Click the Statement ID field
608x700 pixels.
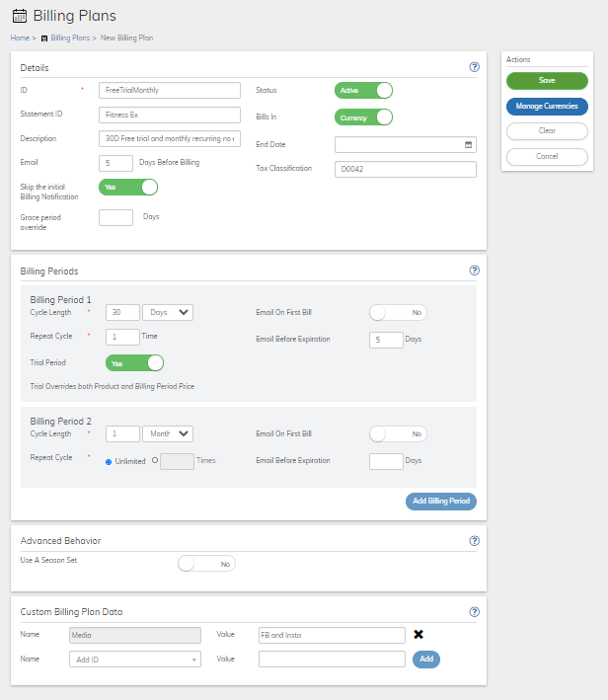[170, 115]
